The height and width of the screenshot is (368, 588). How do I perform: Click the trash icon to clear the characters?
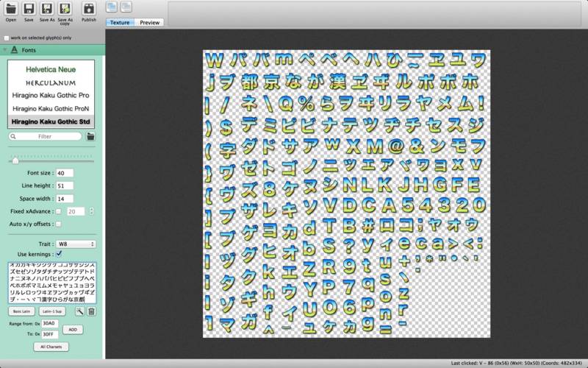coord(91,311)
